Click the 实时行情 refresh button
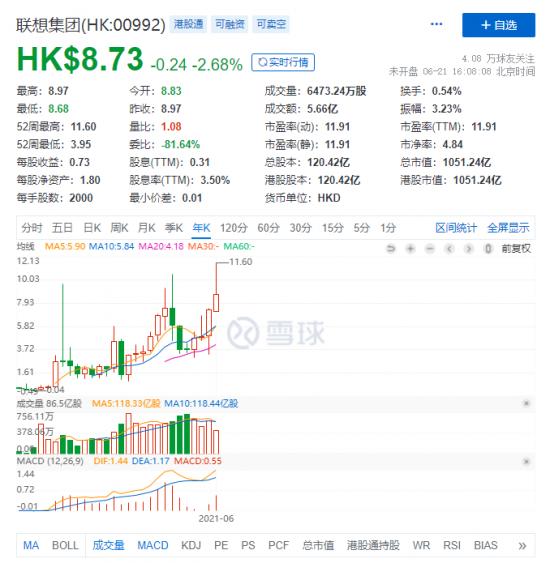 pyautogui.click(x=283, y=62)
